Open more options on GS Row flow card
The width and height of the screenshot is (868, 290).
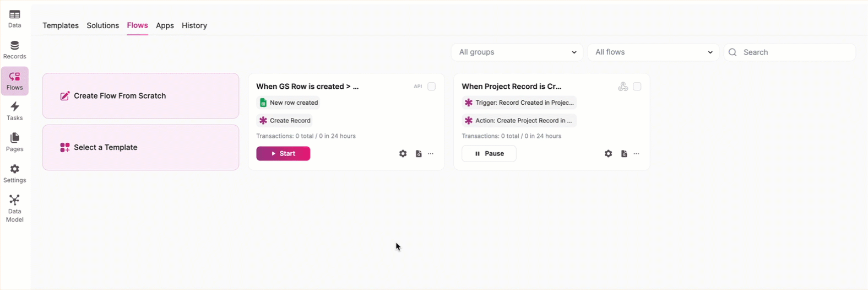click(431, 154)
